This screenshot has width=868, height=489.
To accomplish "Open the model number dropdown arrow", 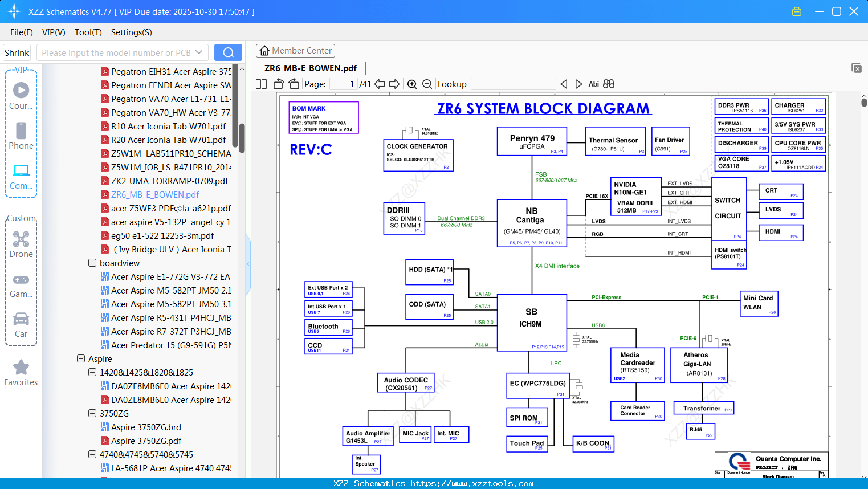I will pos(199,52).
